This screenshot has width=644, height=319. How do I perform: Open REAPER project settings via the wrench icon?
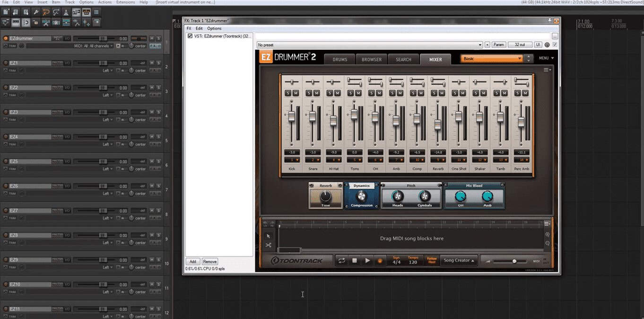(x=37, y=12)
